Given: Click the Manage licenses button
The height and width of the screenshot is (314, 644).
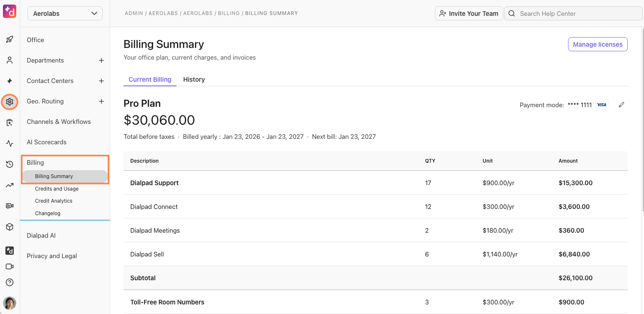Looking at the screenshot, I should coord(598,44).
